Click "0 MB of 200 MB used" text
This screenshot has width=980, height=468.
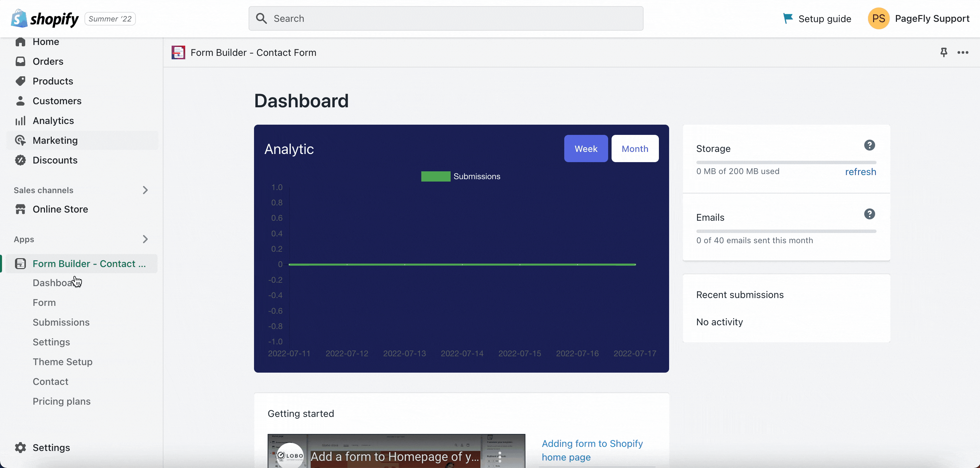[738, 171]
